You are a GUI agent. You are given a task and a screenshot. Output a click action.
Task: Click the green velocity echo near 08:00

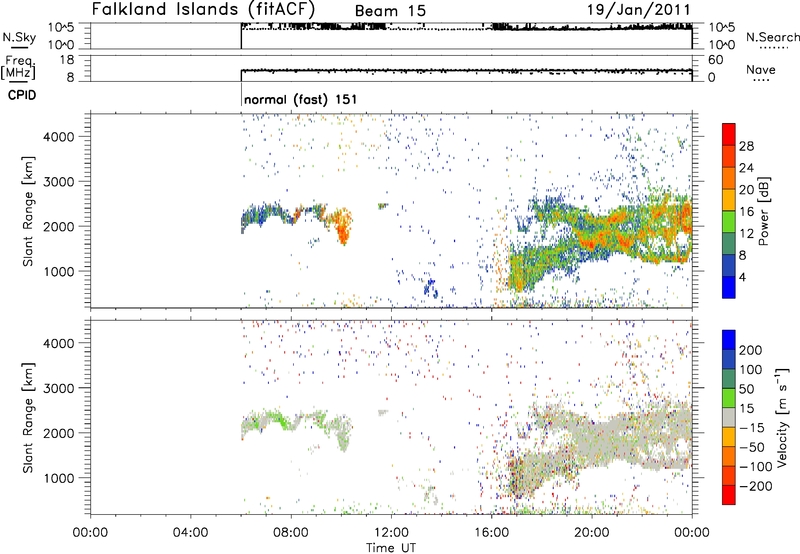[x=277, y=419]
